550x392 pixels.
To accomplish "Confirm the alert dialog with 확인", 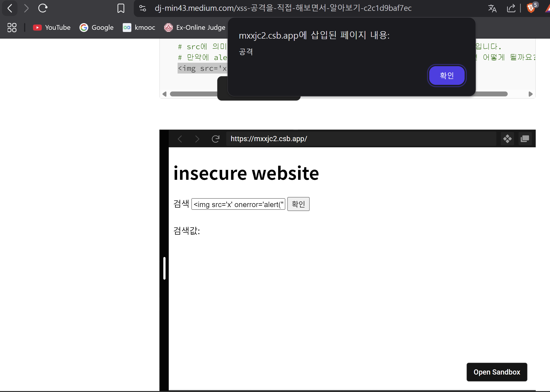I will point(447,75).
